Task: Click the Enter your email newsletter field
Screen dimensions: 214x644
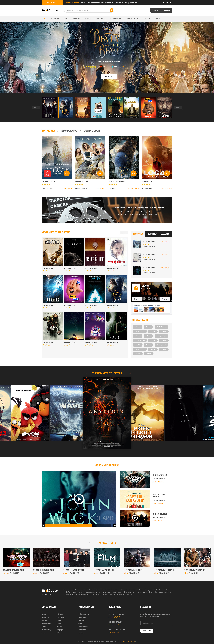Action: [156, 623]
